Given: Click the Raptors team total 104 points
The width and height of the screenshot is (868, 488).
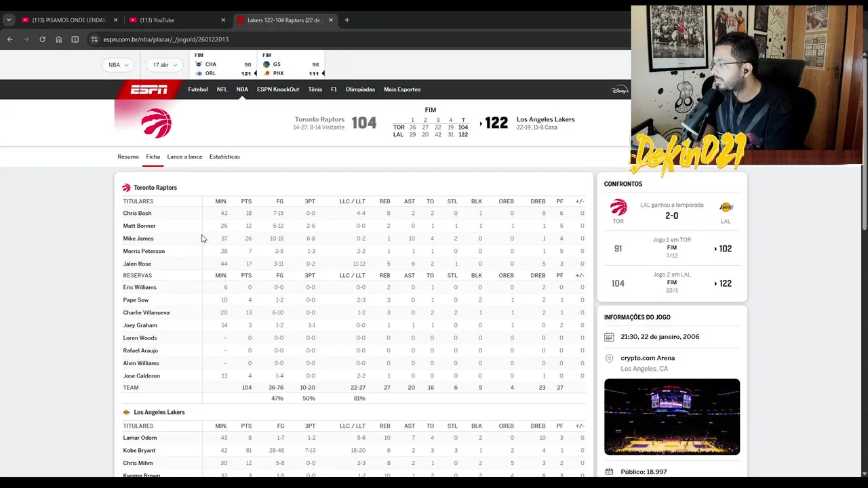Looking at the screenshot, I should pyautogui.click(x=247, y=388).
